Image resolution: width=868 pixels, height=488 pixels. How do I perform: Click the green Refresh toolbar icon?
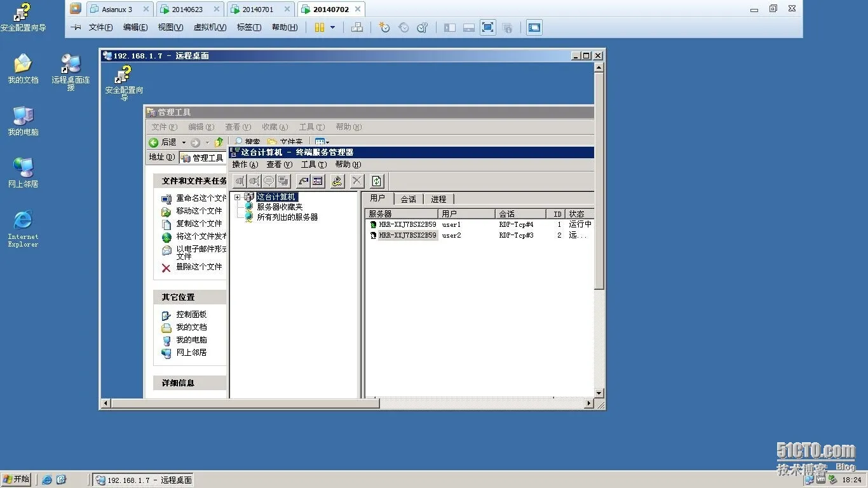[x=377, y=181]
